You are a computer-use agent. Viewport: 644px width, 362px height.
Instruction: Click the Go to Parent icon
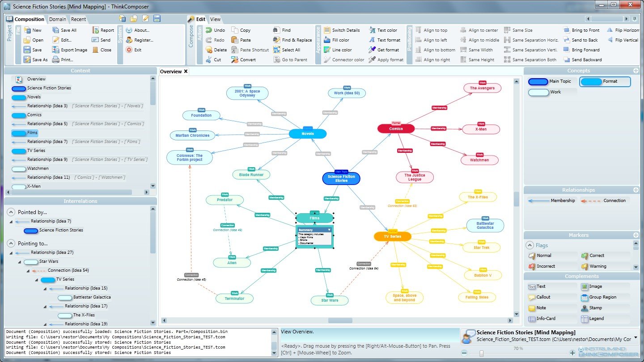pos(277,60)
